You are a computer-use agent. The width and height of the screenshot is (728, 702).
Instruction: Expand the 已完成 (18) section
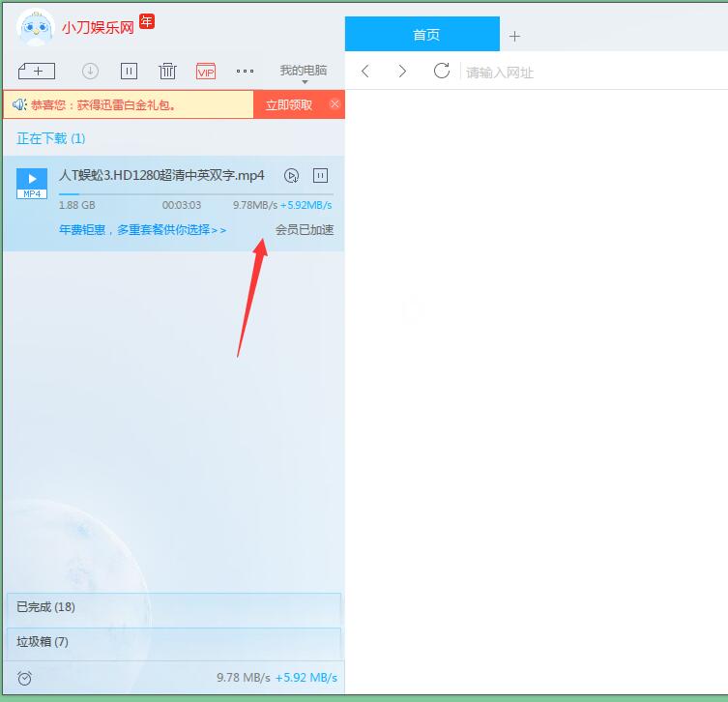[173, 607]
